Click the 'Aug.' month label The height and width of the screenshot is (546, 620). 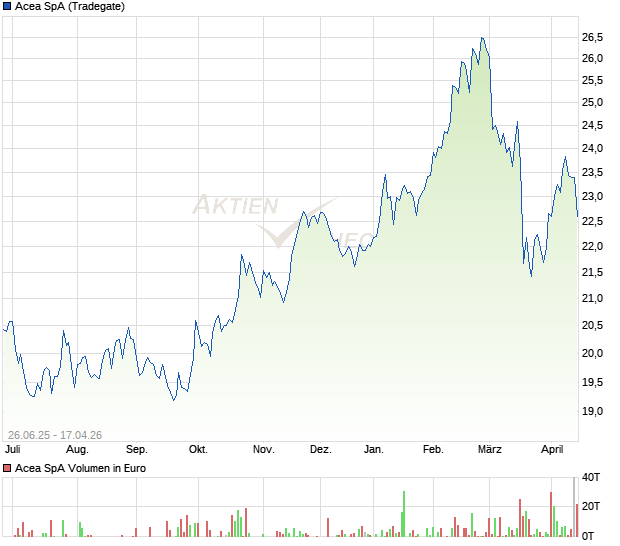pos(77,449)
